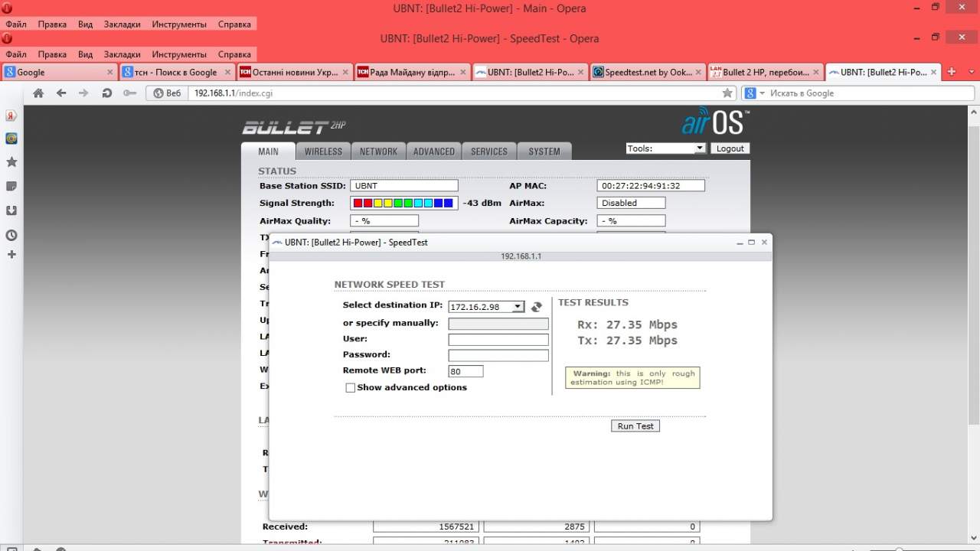Click the 'Искать в Google' search field
This screenshot has height=551, width=980.
coord(869,93)
